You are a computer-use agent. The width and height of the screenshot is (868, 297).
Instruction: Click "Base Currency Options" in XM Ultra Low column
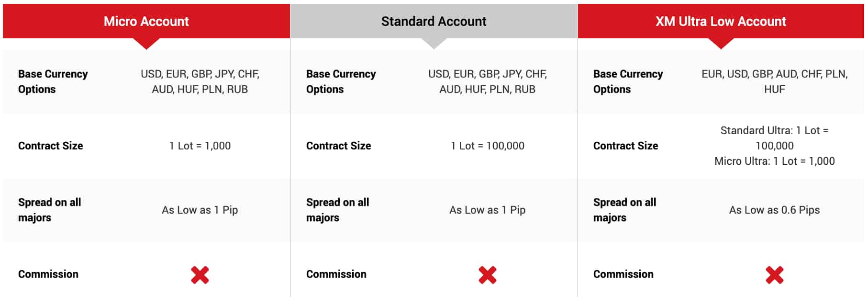628,81
